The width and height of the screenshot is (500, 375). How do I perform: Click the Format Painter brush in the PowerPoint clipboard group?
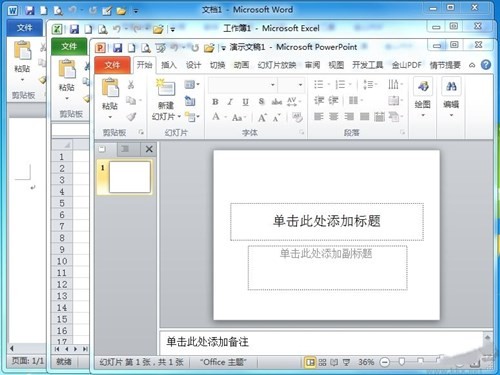[x=131, y=117]
